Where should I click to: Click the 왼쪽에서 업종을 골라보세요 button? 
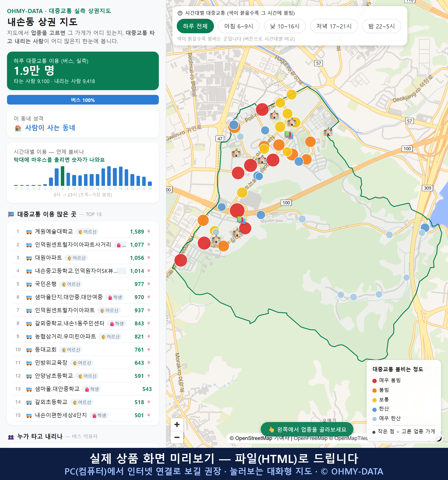pyautogui.click(x=307, y=429)
